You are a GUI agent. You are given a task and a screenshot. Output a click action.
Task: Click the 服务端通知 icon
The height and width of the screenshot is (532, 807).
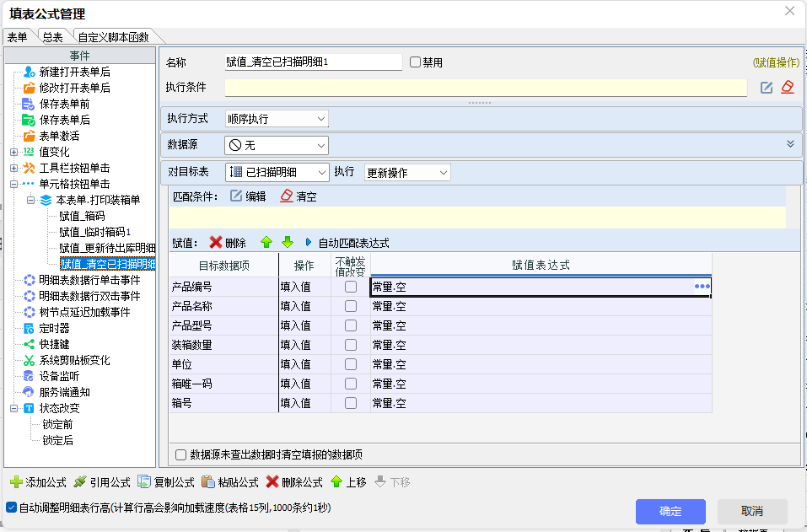point(29,392)
